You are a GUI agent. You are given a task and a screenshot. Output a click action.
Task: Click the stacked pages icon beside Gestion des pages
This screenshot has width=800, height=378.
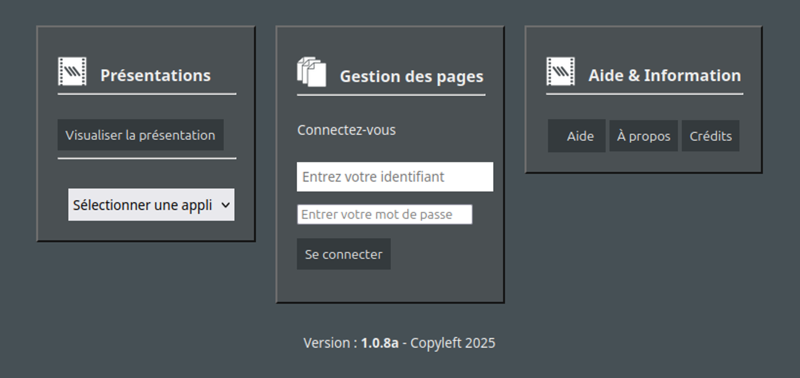point(311,72)
